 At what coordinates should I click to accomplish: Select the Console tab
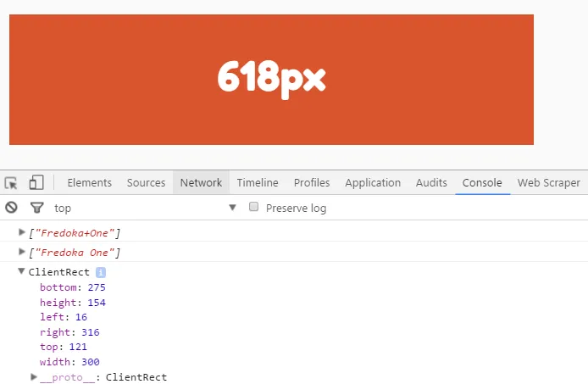pyautogui.click(x=482, y=183)
